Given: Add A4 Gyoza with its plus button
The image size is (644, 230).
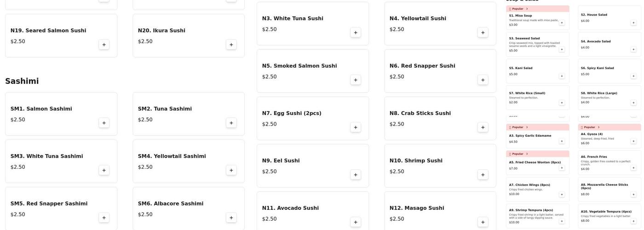Looking at the screenshot, I should [633, 141].
